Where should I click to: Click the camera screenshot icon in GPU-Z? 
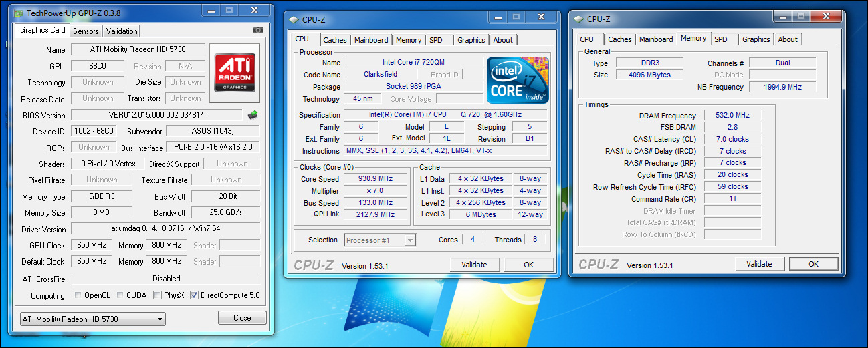(258, 30)
